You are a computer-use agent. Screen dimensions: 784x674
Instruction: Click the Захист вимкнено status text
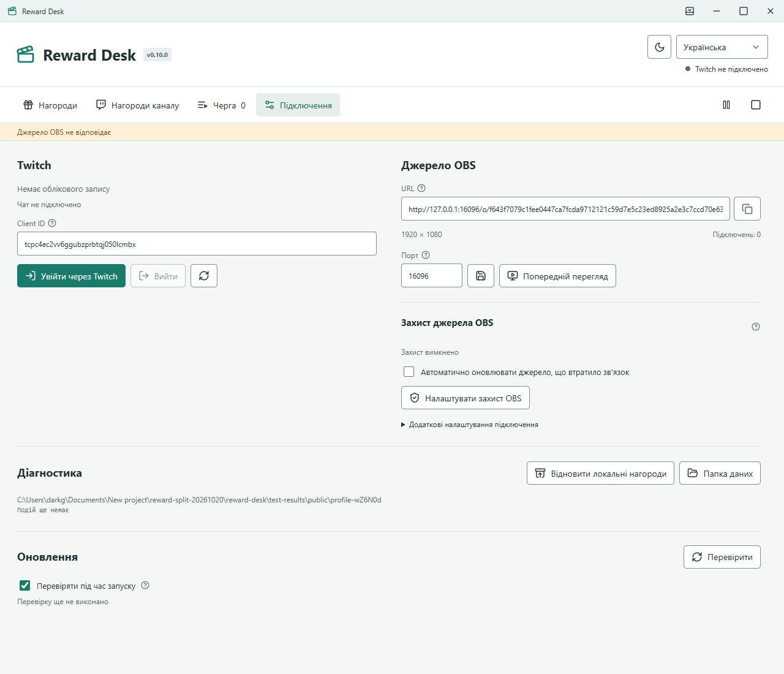click(x=430, y=352)
